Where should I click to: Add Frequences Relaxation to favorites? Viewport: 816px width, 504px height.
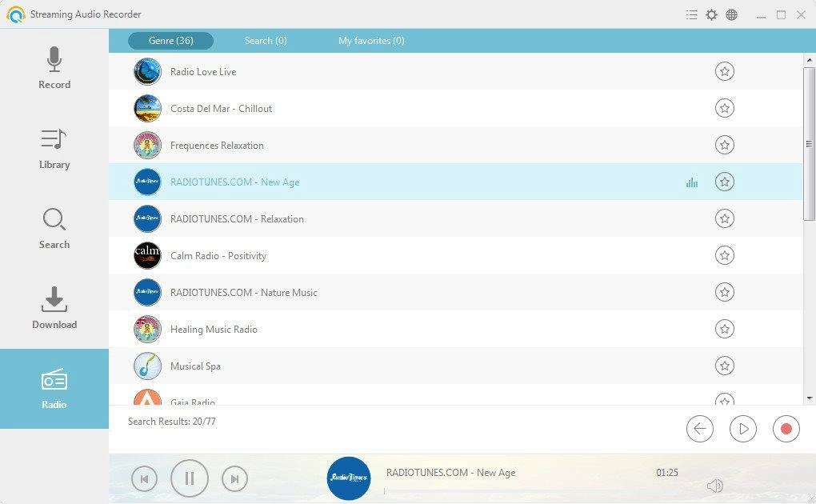click(725, 145)
